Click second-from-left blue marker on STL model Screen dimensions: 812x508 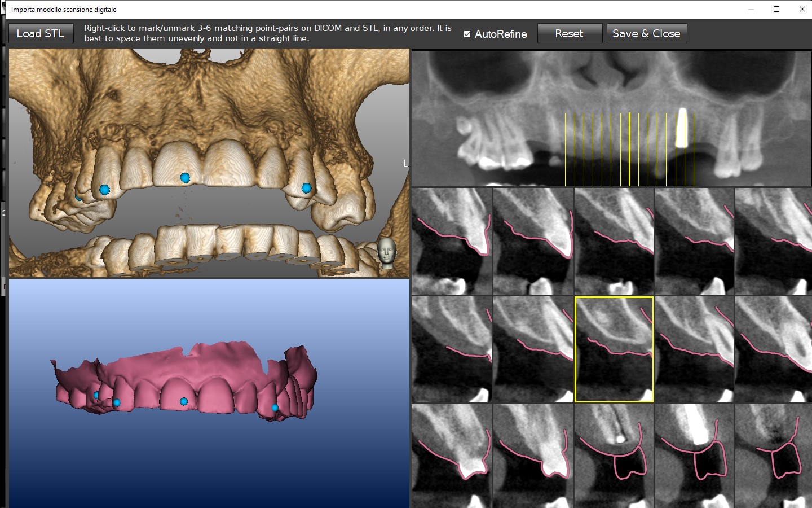tap(116, 402)
